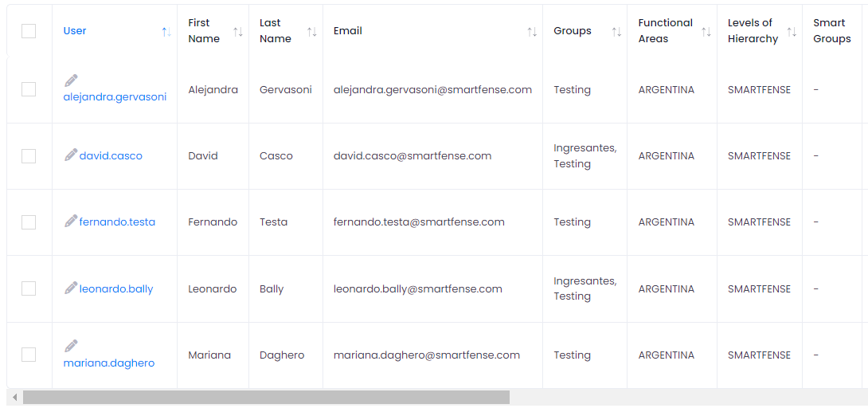Toggle sort arrows on Functional Areas column
The image size is (868, 408).
[706, 32]
